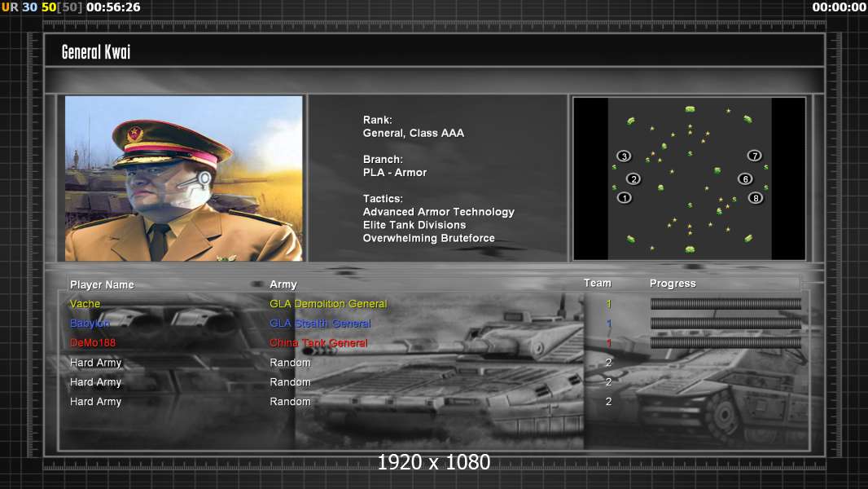Click "GLA Stealth General" army entry
868x489 pixels.
coord(320,324)
